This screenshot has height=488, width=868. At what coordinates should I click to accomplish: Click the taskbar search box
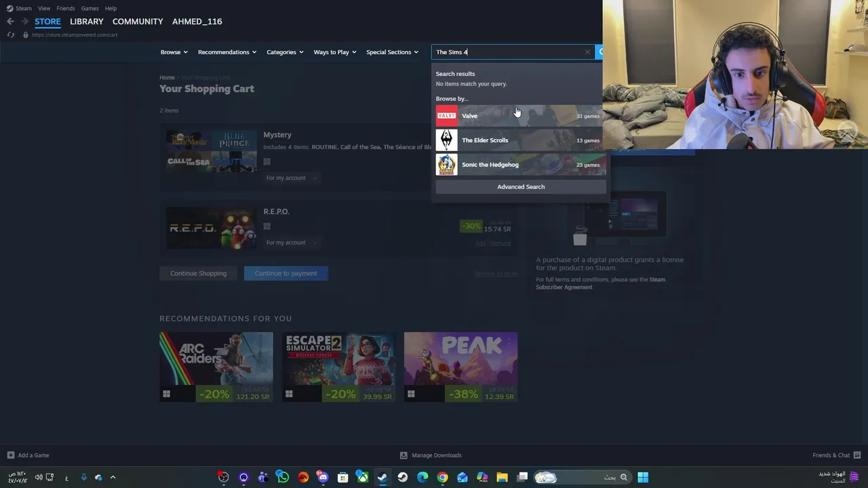click(x=581, y=477)
